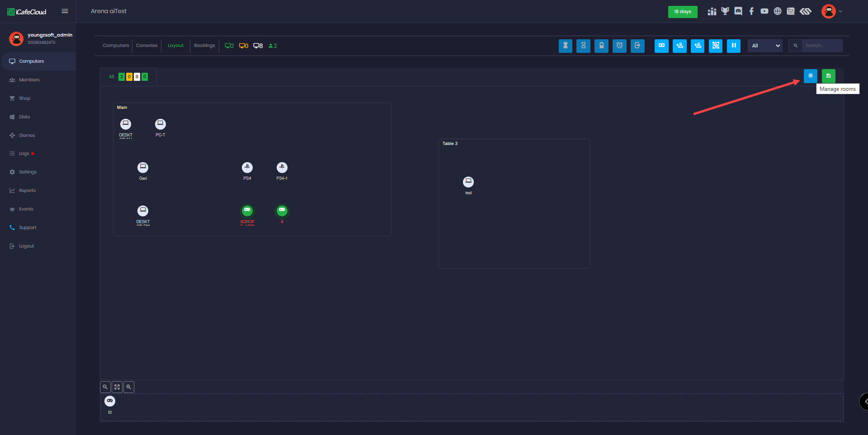Open the All filter dropdown
This screenshot has height=435, width=868.
pos(765,46)
